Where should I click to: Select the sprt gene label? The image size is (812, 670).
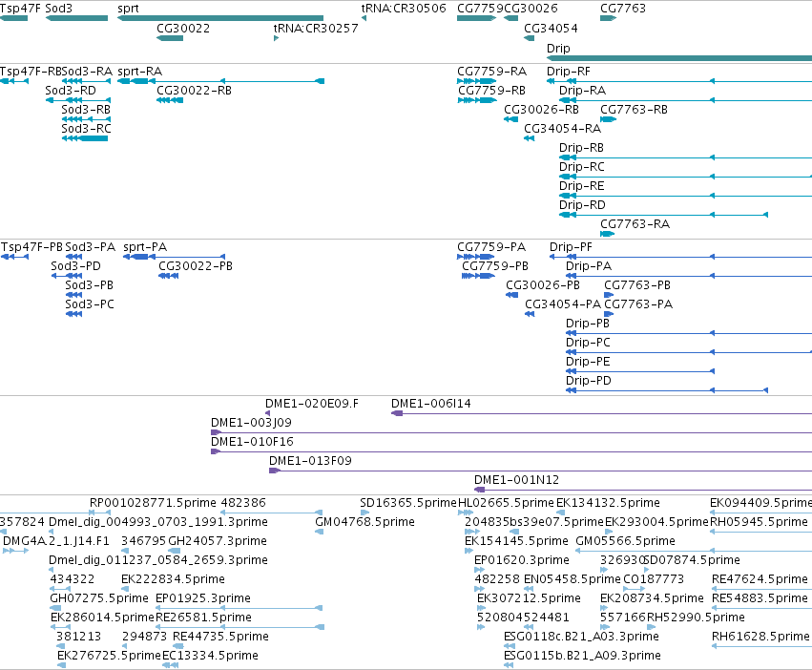tap(128, 9)
